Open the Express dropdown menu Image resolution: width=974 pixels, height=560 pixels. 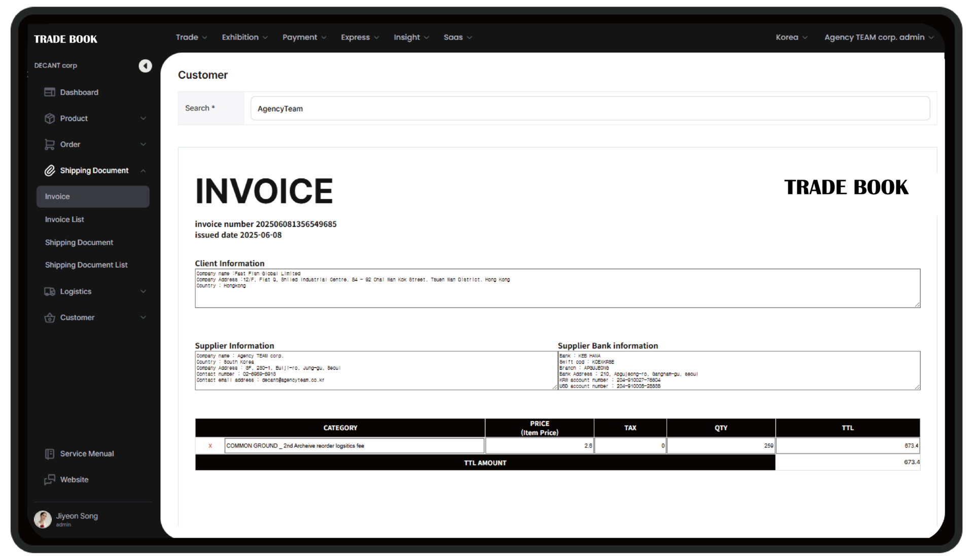point(360,38)
